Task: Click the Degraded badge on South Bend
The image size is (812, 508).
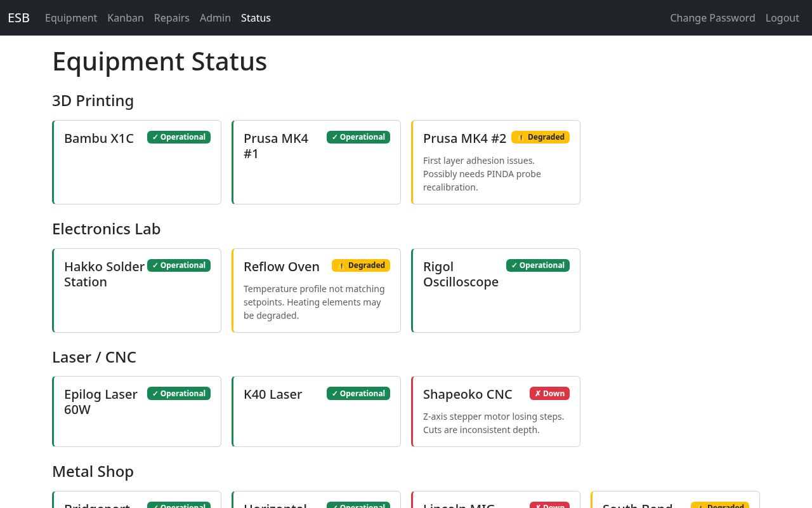Action: [x=720, y=505]
